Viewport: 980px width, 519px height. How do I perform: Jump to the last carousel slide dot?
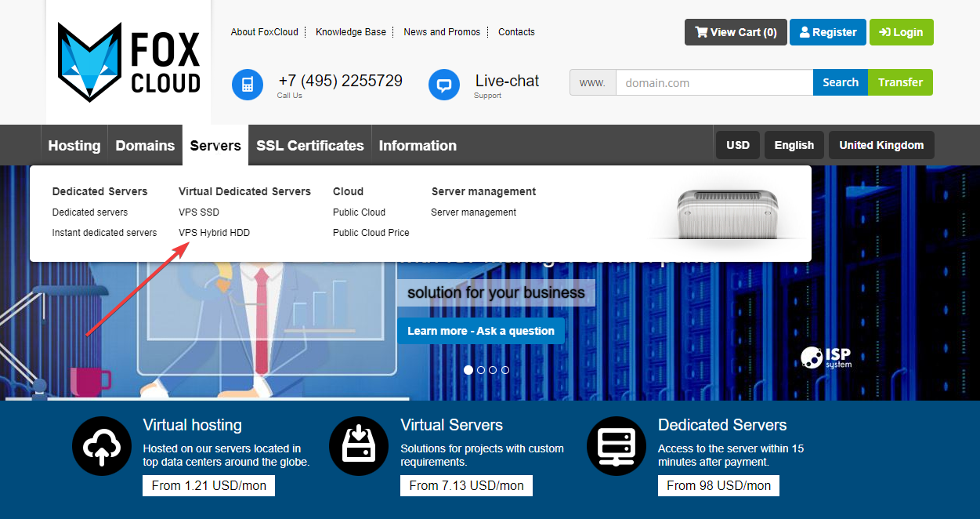(x=505, y=370)
